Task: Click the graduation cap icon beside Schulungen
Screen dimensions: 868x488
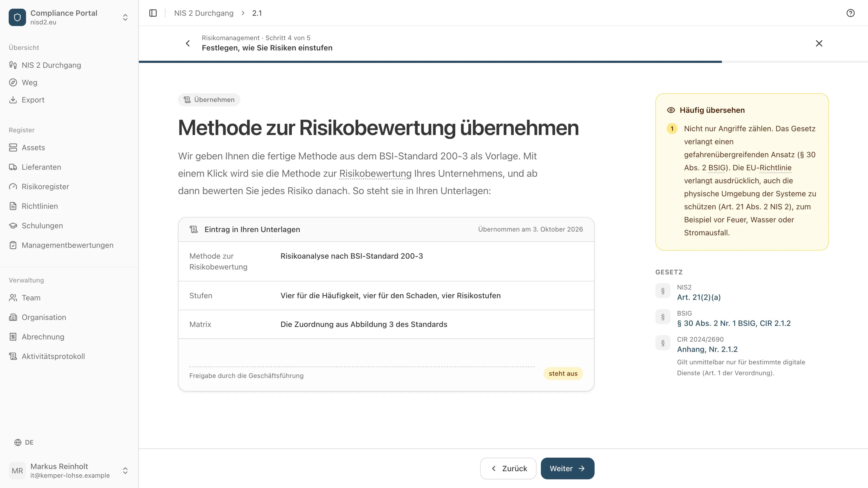Action: pos(13,226)
